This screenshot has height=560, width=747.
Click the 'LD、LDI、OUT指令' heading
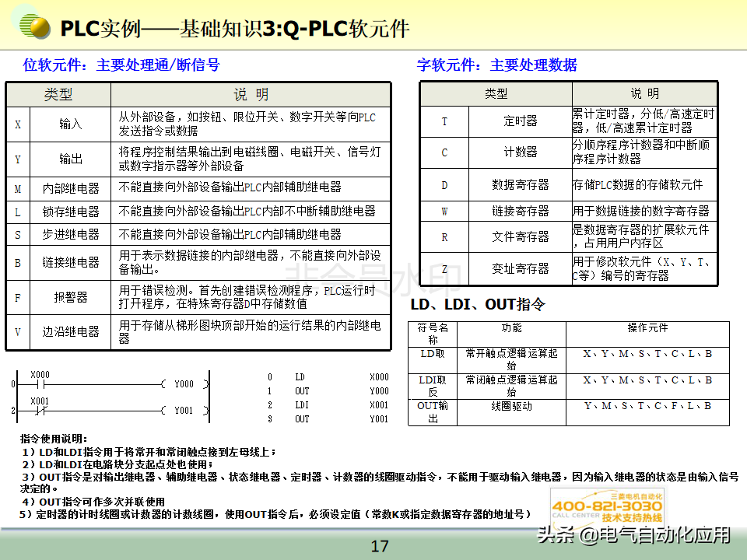tap(477, 304)
